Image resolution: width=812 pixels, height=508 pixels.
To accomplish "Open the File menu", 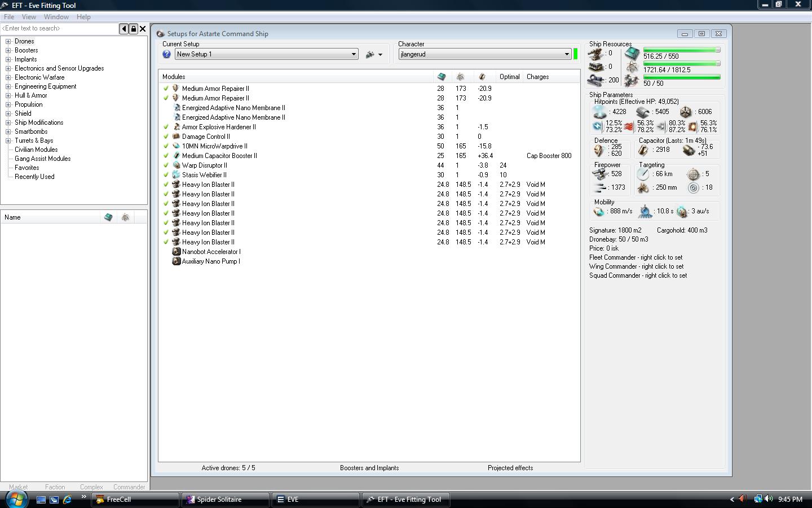I will (9, 17).
